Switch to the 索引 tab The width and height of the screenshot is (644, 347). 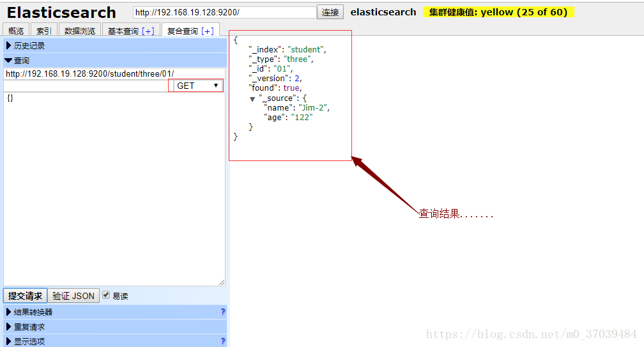(x=43, y=31)
